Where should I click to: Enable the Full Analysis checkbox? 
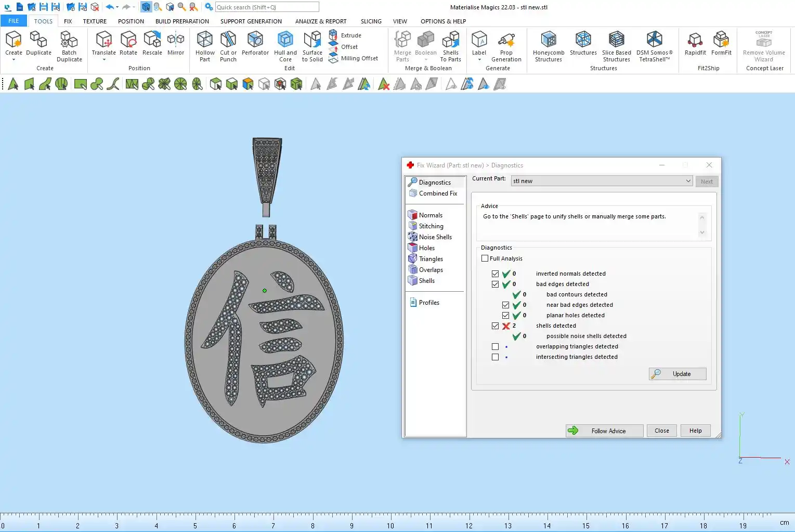pos(485,258)
